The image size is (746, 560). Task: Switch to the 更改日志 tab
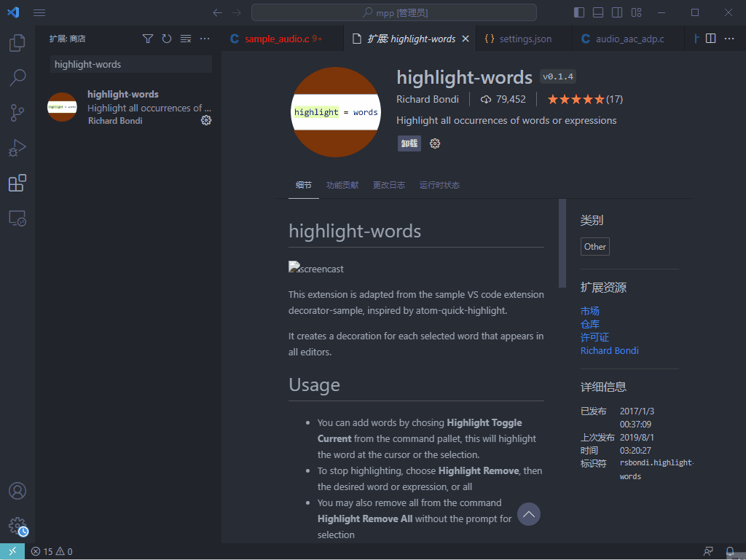pos(389,185)
